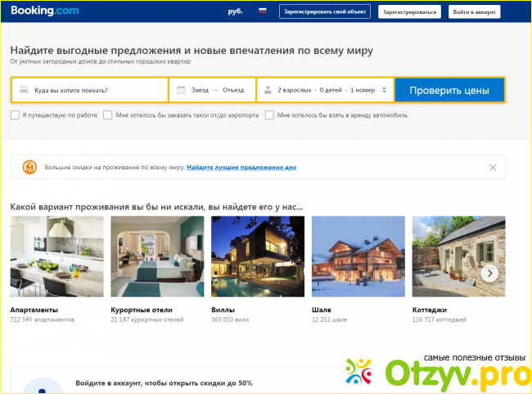Click "Зарегистрировать свой объект" in header
Viewport: 532px width, 394px height.
[x=324, y=11]
